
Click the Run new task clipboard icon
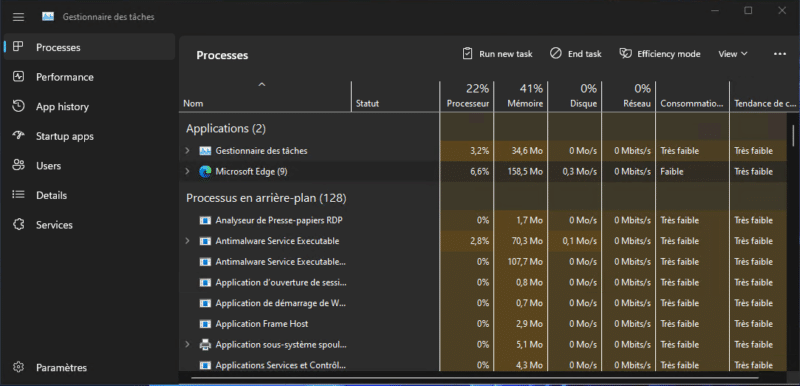click(467, 54)
